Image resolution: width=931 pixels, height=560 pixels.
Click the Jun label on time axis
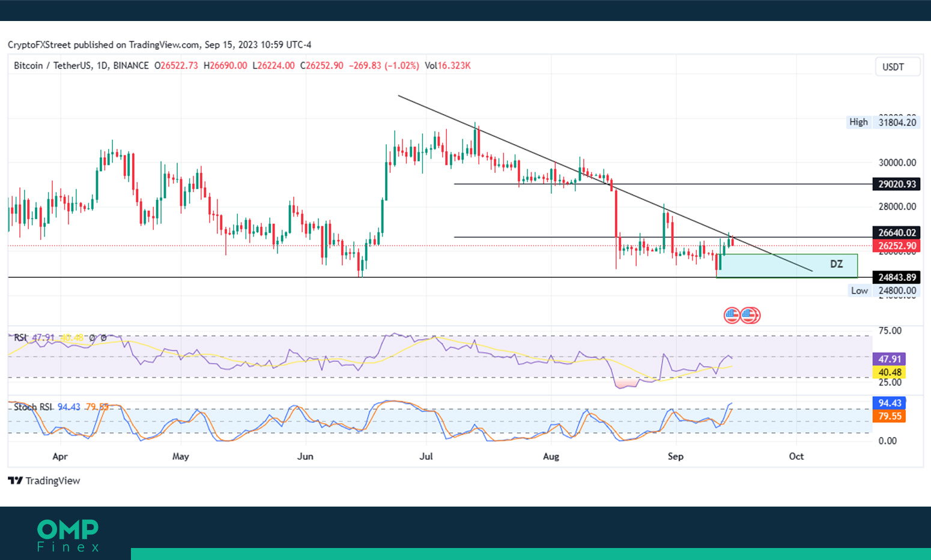point(305,456)
